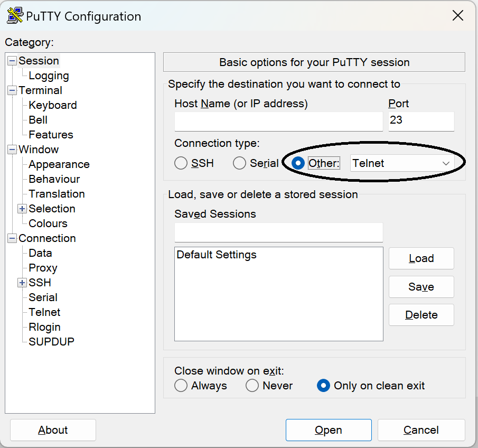This screenshot has height=448, width=478.
Task: Select the Serial connection type radio
Action: (239, 163)
